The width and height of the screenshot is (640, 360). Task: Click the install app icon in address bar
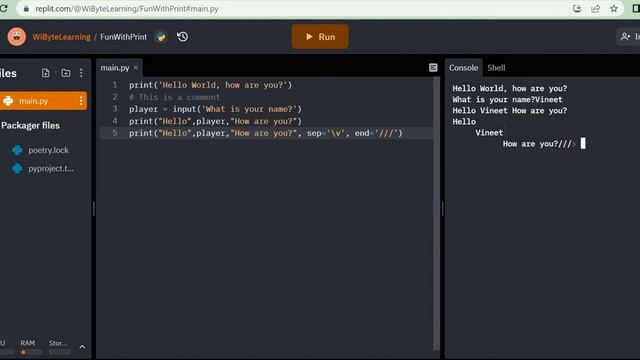coord(577,9)
